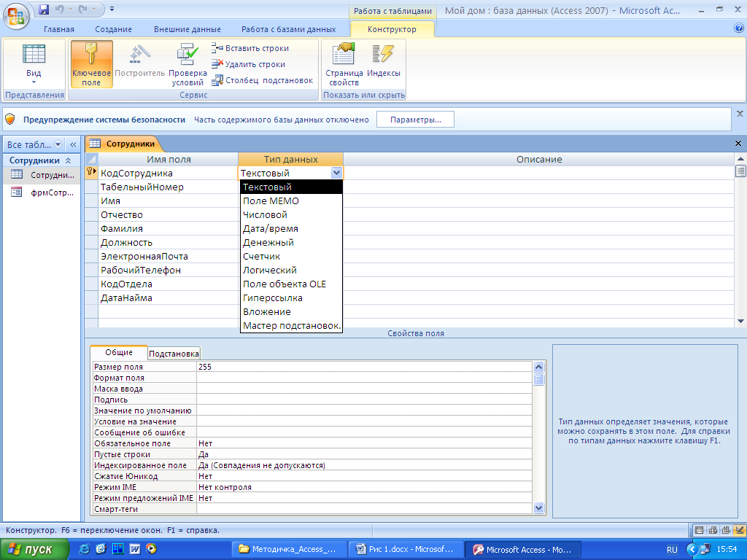Select the фрмСотр... form in navigation

point(42,192)
